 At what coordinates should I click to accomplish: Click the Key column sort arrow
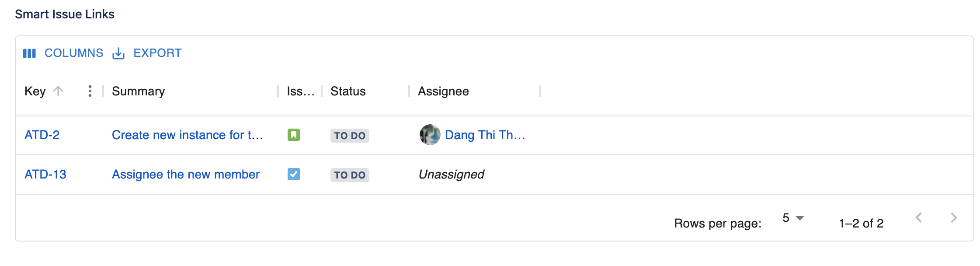tap(58, 91)
